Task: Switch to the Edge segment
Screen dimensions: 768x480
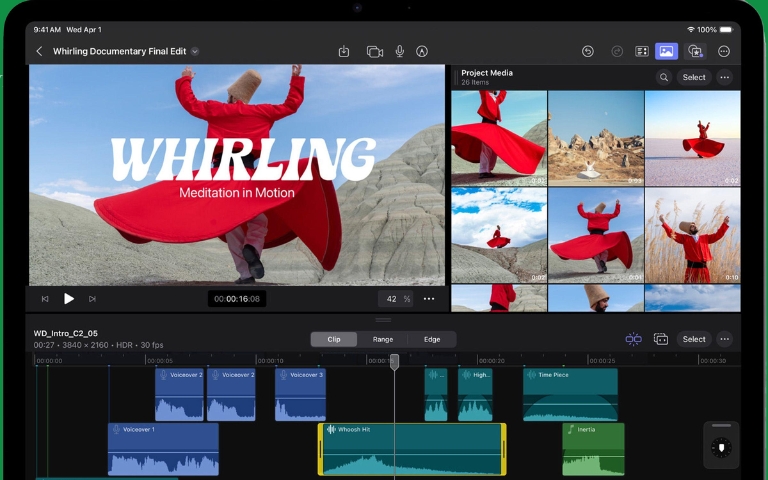Action: [432, 339]
